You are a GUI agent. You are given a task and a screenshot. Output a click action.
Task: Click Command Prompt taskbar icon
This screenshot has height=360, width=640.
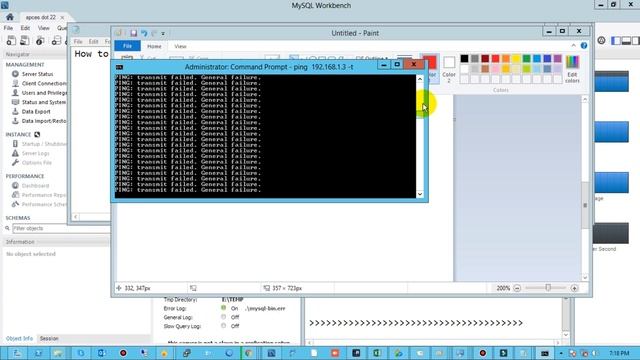point(545,353)
